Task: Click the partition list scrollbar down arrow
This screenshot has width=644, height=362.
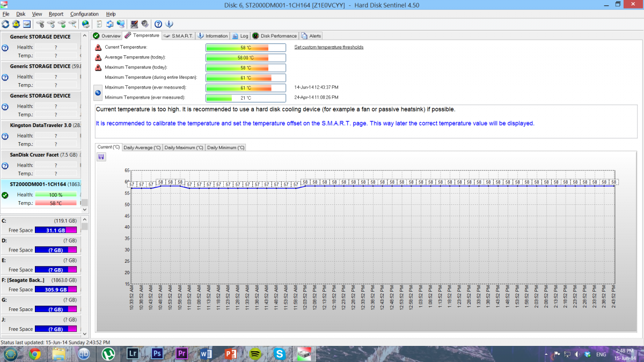Action: coord(84,333)
